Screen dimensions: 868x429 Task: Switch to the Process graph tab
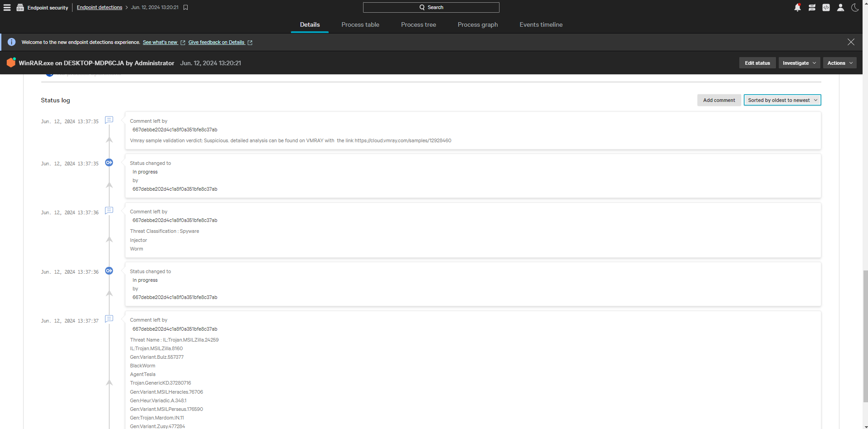(478, 25)
